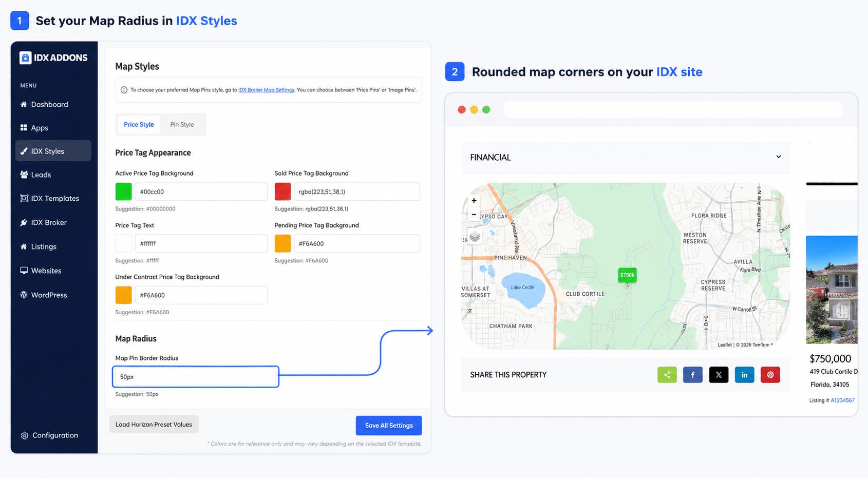The height and width of the screenshot is (478, 868).
Task: Switch to the Price Style tab
Action: [139, 125]
